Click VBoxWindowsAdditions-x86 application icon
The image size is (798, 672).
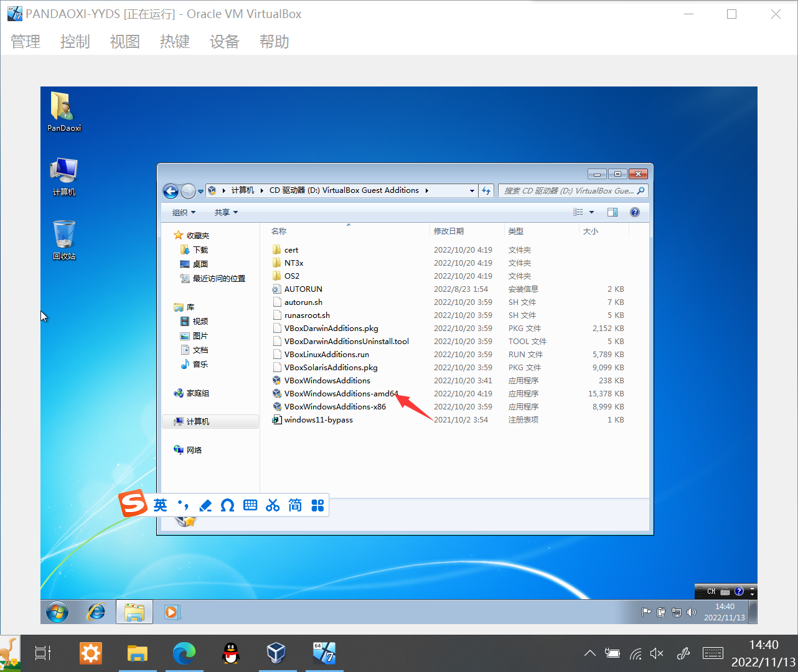click(277, 406)
